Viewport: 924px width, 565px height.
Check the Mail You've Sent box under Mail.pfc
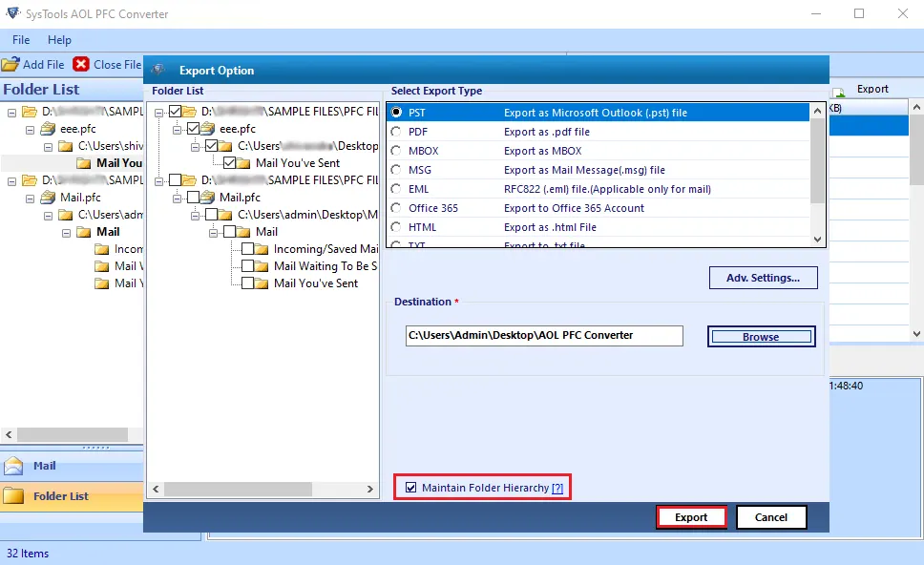pyautogui.click(x=247, y=283)
